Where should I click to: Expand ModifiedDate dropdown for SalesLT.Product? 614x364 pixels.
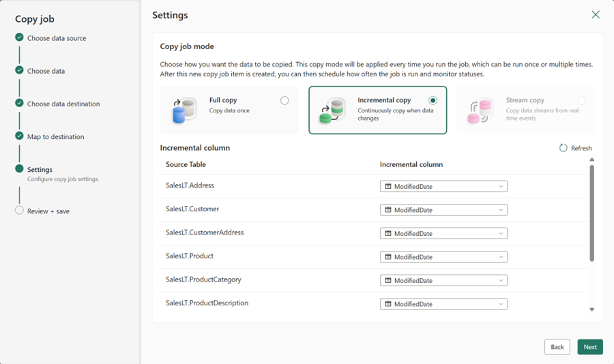(443, 257)
